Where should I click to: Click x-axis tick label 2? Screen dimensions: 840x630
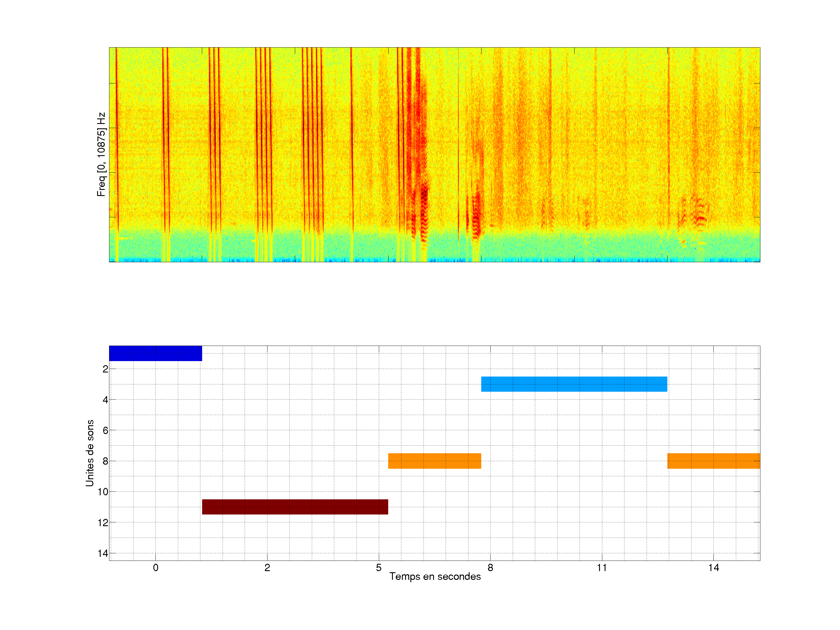(267, 568)
